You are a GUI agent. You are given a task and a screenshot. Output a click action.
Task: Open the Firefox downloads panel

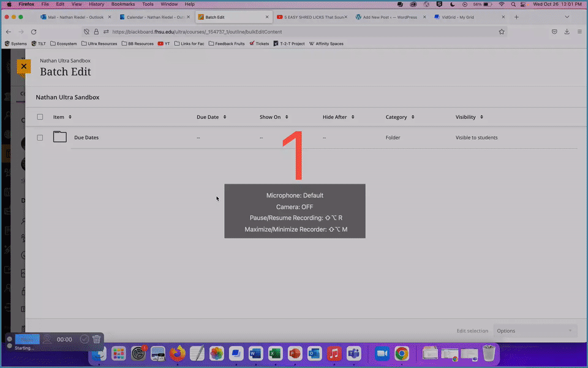(x=567, y=32)
